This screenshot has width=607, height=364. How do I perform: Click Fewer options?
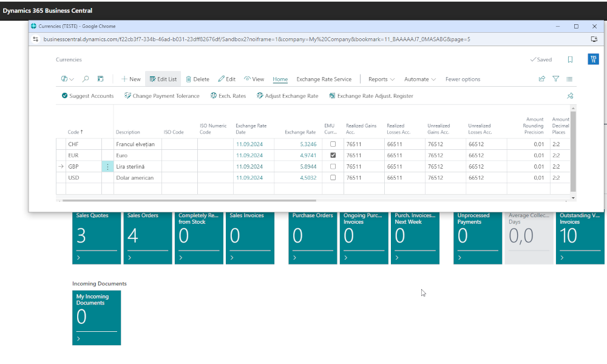[x=463, y=79]
